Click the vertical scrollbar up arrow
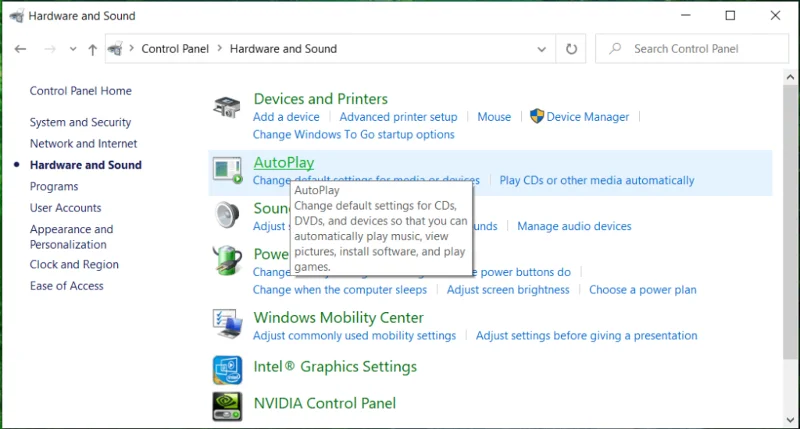 (x=790, y=78)
